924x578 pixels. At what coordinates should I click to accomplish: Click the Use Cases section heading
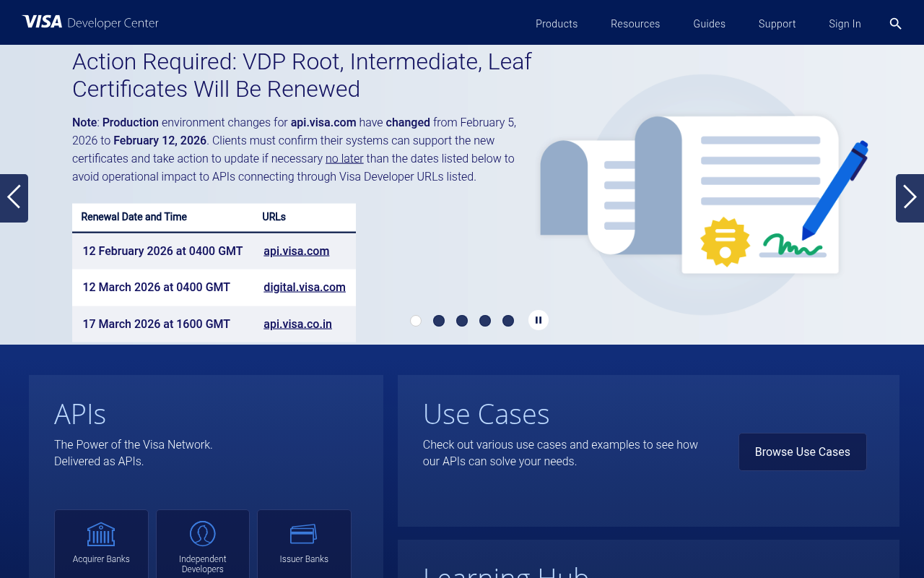pyautogui.click(x=487, y=414)
